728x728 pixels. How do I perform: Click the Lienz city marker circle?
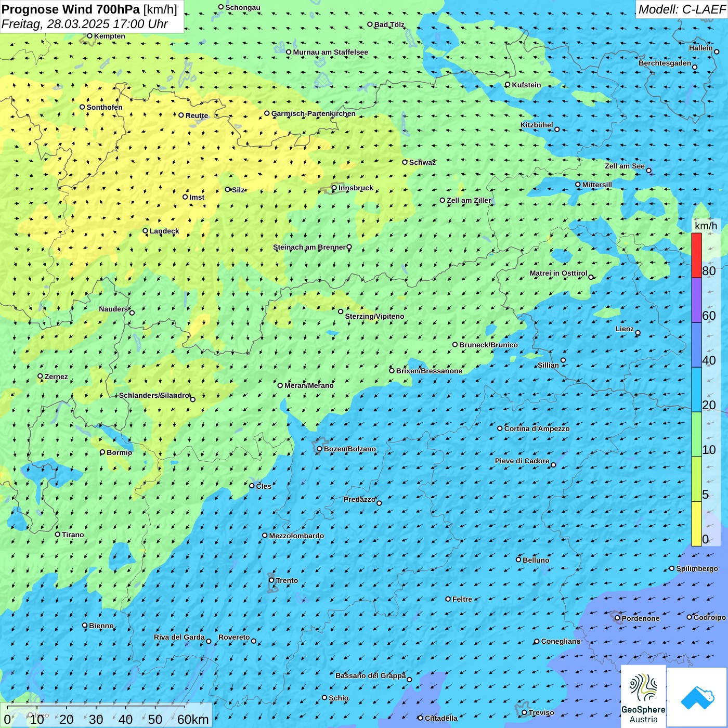(x=638, y=333)
